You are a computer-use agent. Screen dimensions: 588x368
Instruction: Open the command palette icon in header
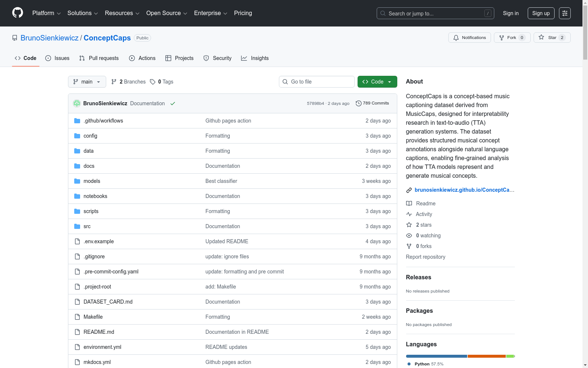(x=565, y=13)
